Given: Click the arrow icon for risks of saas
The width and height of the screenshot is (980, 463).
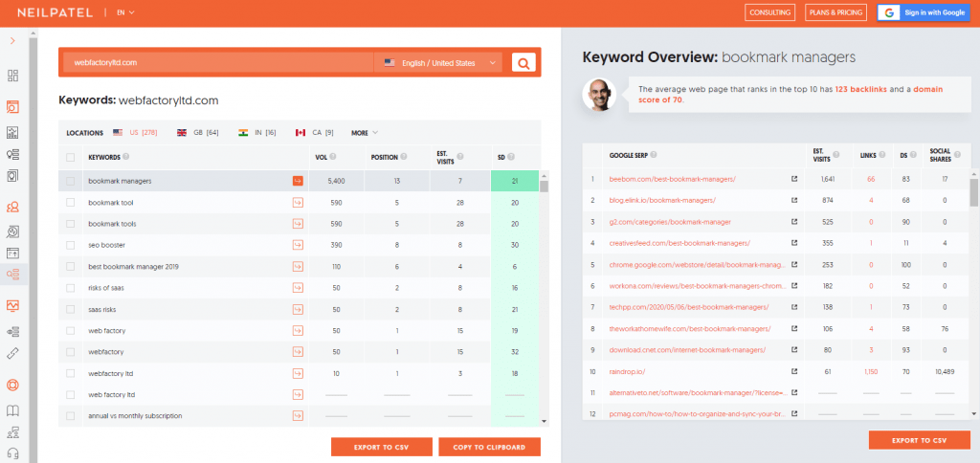Looking at the screenshot, I should click(x=298, y=288).
